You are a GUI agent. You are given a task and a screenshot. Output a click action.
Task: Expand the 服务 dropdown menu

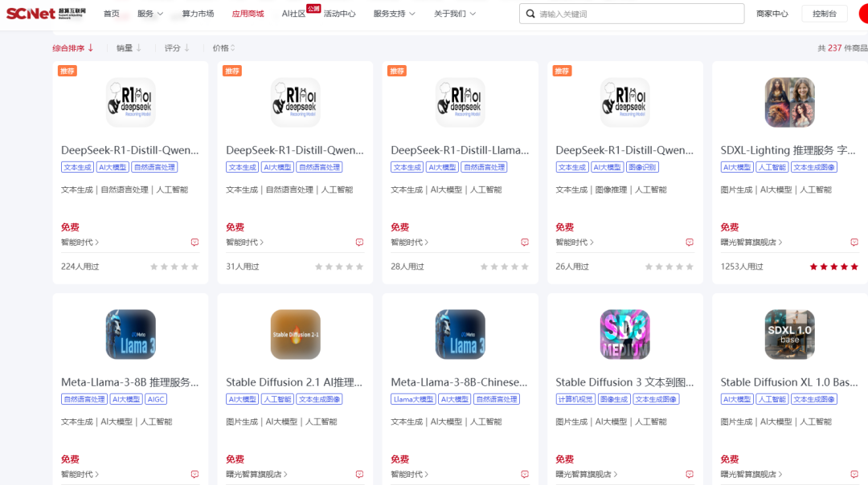coord(150,14)
